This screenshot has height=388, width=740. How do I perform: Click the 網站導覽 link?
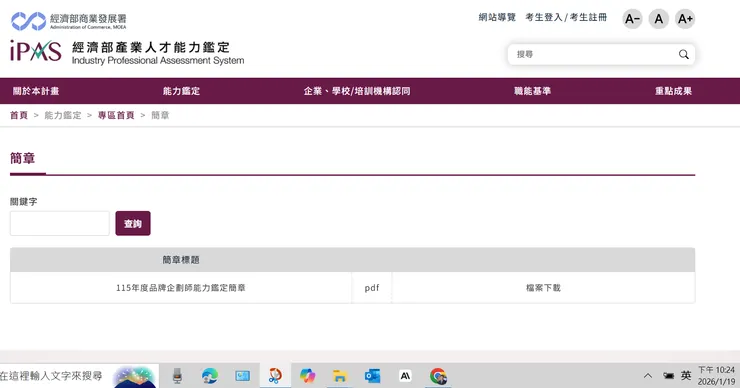(497, 17)
